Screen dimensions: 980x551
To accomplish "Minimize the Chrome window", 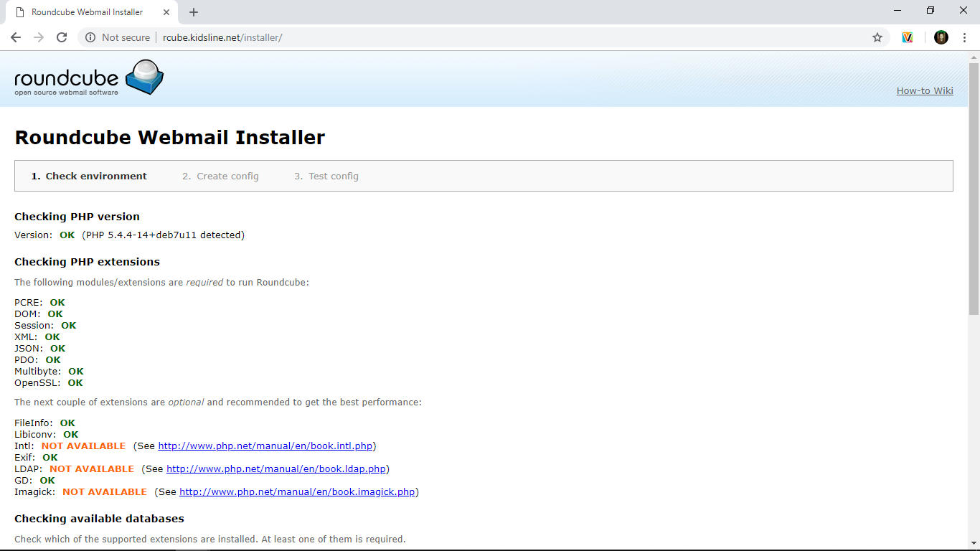I will [897, 10].
